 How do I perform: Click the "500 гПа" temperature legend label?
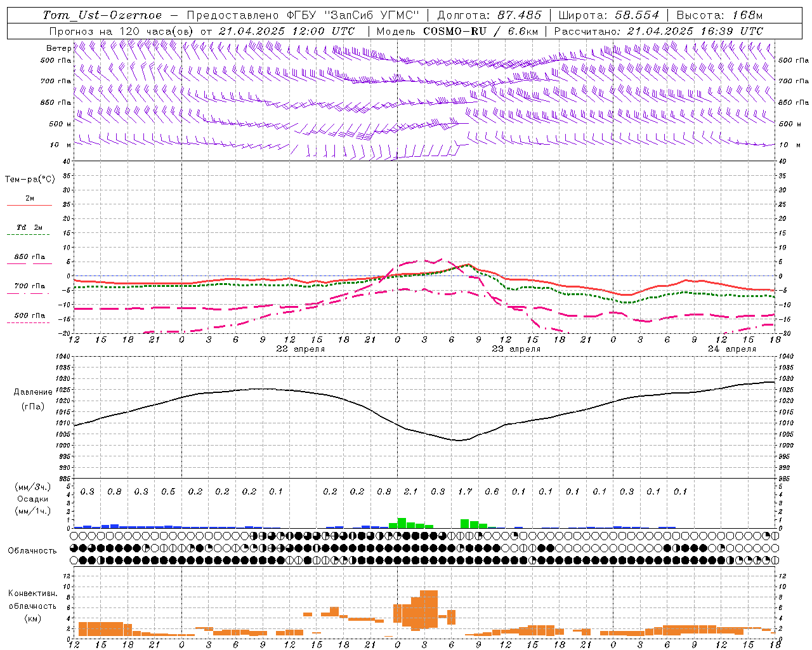tap(30, 315)
